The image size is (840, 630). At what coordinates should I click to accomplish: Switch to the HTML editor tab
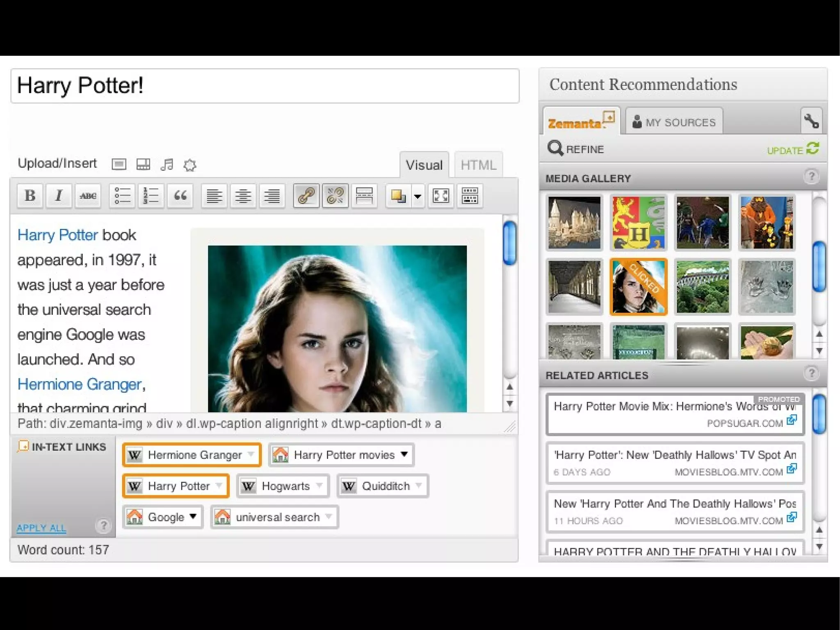click(478, 165)
